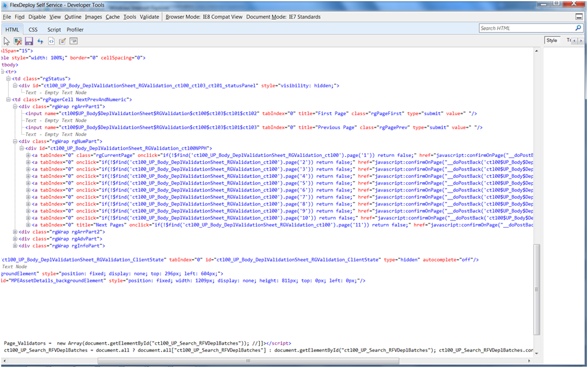Click the blue Refresh arrows icon
Image resolution: width=588 pixels, height=368 pixels.
click(40, 41)
